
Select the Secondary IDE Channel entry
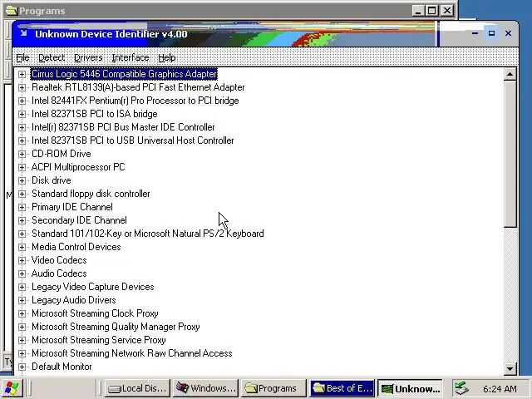[x=79, y=220]
